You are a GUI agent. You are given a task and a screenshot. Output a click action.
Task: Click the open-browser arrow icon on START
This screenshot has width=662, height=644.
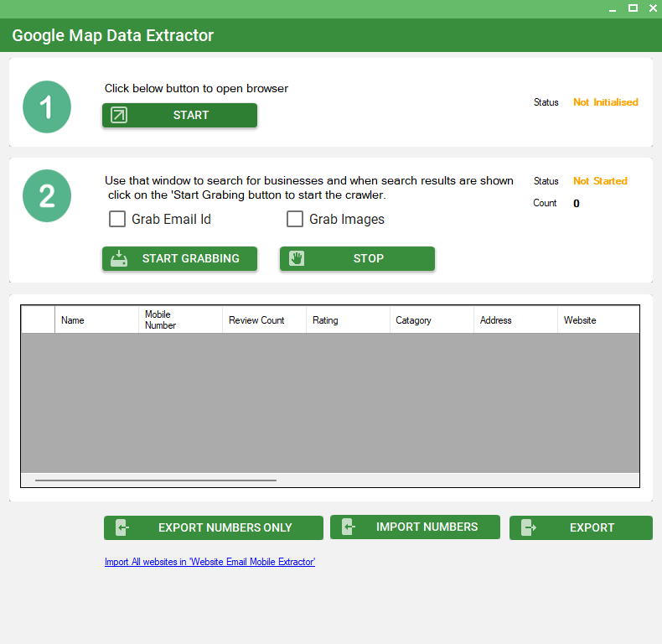119,116
